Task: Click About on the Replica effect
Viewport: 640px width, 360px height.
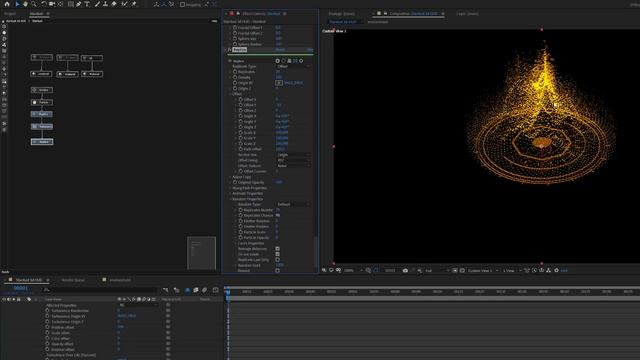Action: coord(310,50)
